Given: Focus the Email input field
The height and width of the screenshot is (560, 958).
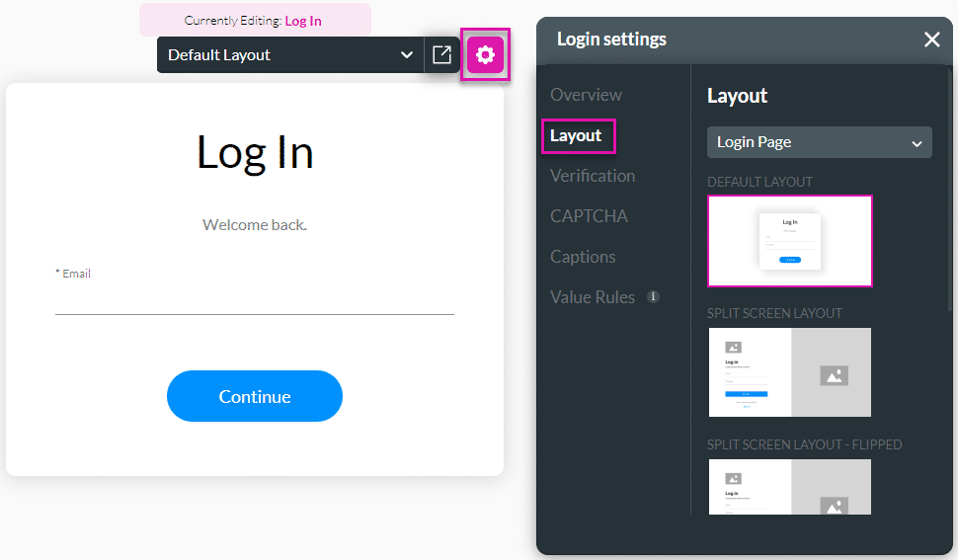Looking at the screenshot, I should 255,300.
